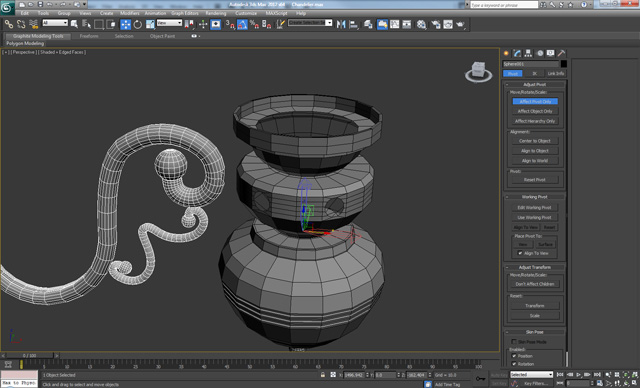
Task: Click the Sphere001 object name field
Action: tap(531, 64)
